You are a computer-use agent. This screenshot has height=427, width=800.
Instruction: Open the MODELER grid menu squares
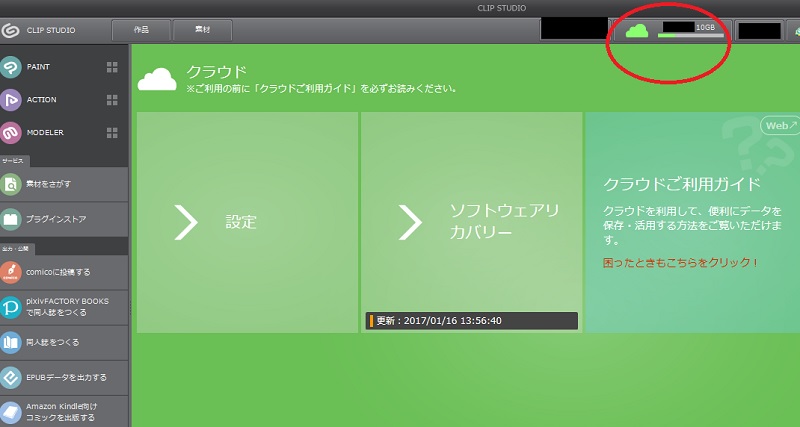[x=112, y=133]
